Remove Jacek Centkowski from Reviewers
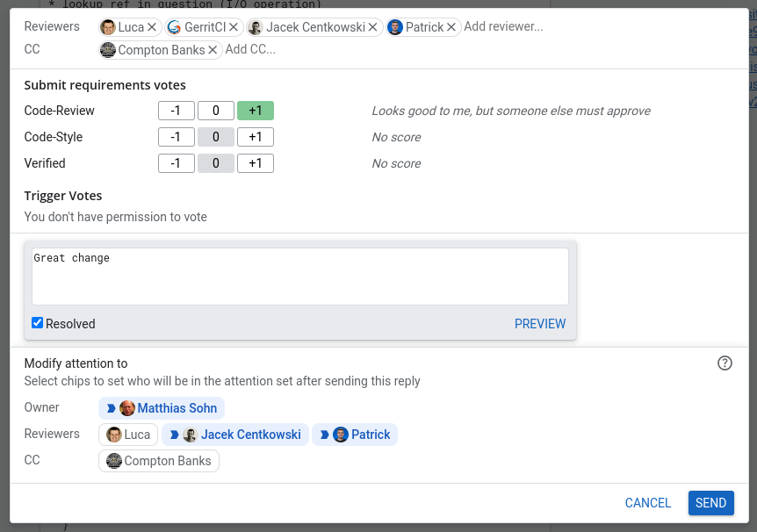757x532 pixels. [372, 26]
